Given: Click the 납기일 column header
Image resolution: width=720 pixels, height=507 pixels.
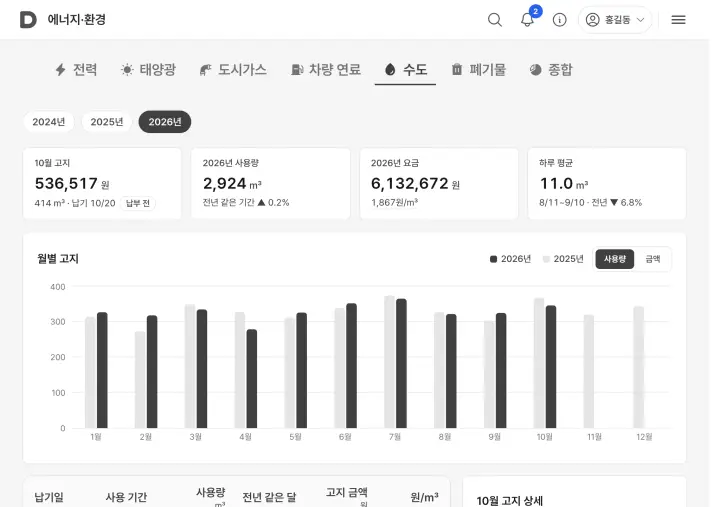Looking at the screenshot, I should [49, 497].
